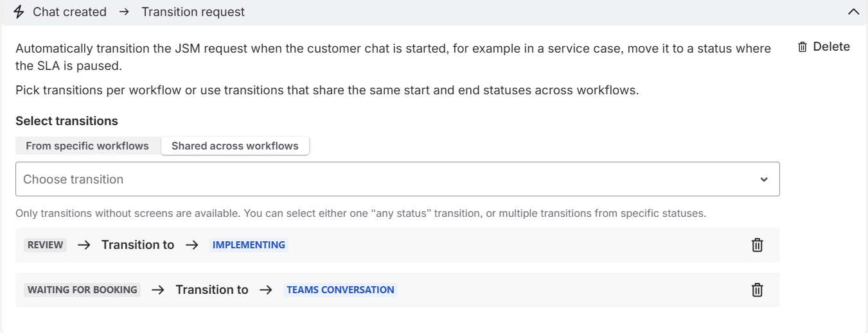Click the lightning bolt icon in header
This screenshot has height=333, width=868.
(x=19, y=12)
